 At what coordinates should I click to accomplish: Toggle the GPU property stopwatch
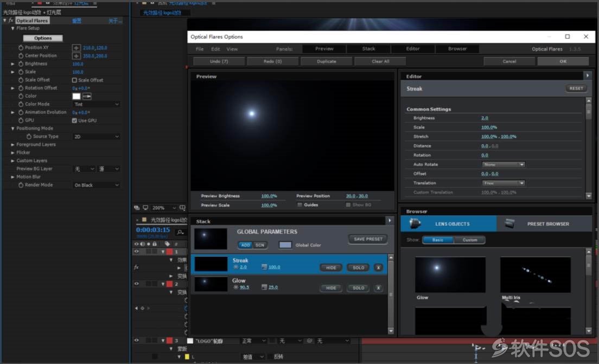pos(21,120)
